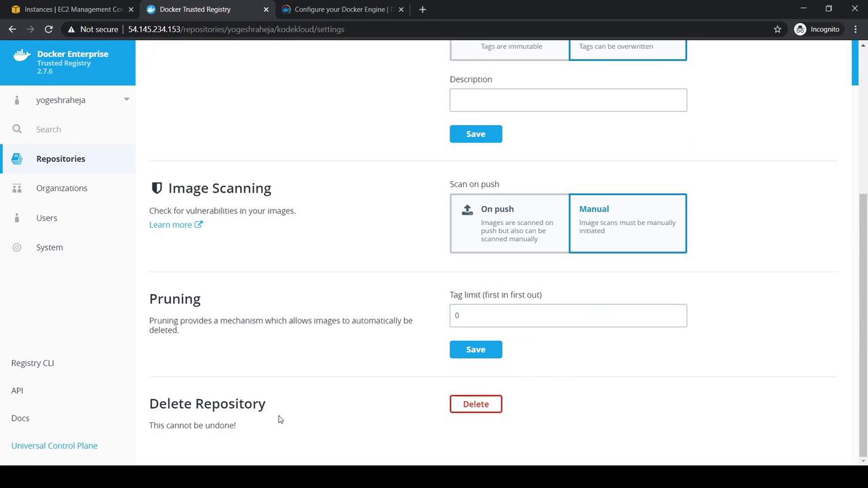Click the System gear icon

pyautogui.click(x=17, y=247)
